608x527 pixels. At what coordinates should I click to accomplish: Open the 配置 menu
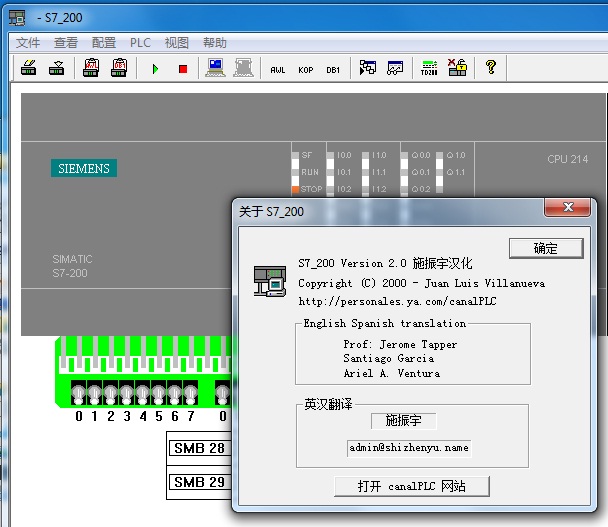coord(104,42)
